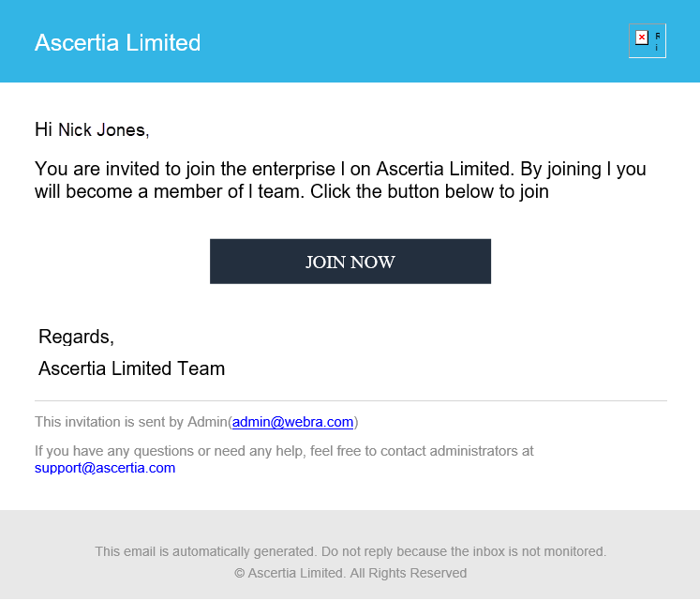Click the '© Ascertia Limited. All Rights Reserved' line
700x601 pixels.
[x=350, y=573]
